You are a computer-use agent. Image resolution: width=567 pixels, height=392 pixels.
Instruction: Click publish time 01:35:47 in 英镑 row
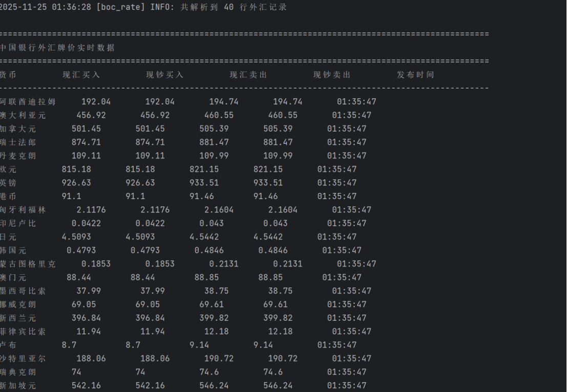[337, 183]
